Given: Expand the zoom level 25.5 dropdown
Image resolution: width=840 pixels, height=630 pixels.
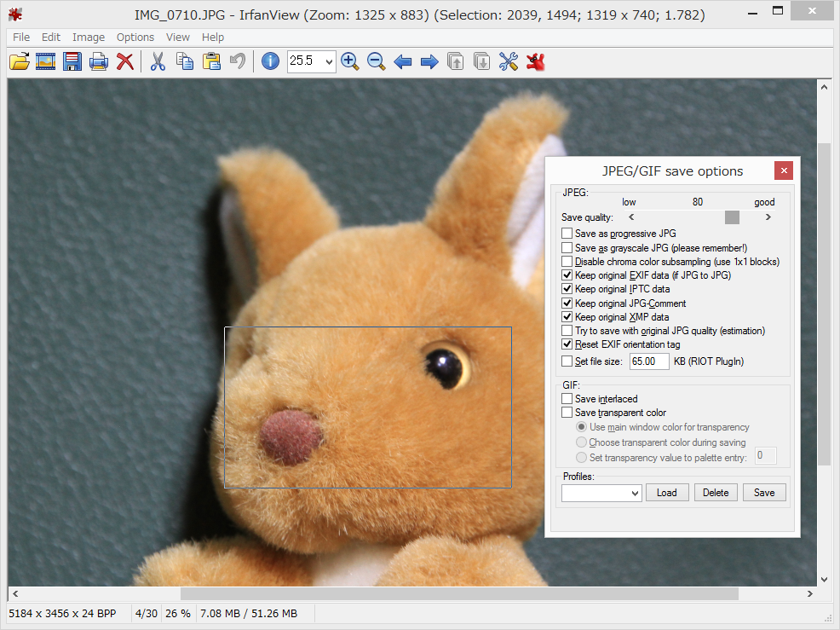Looking at the screenshot, I should click(329, 61).
